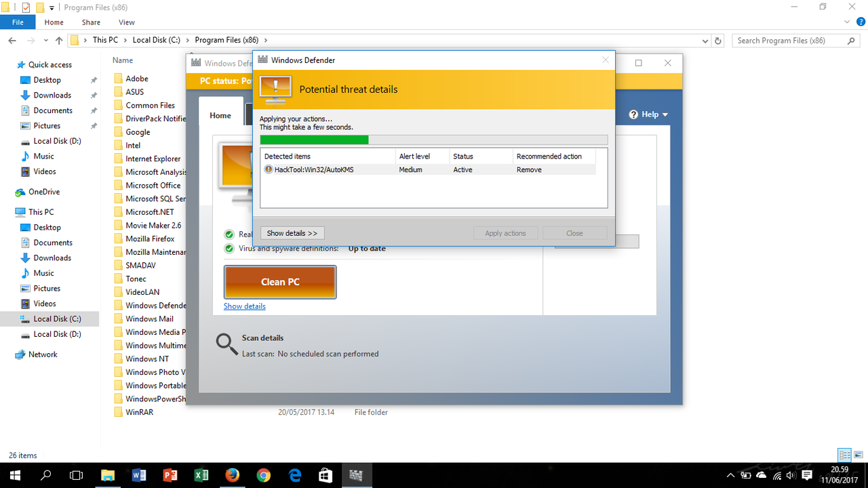Switch to large icons view layout icon

(858, 455)
